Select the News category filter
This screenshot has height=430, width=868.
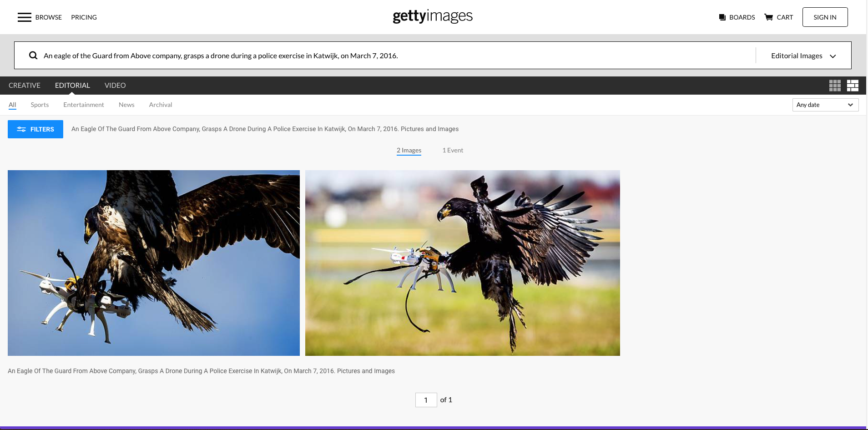(x=126, y=105)
